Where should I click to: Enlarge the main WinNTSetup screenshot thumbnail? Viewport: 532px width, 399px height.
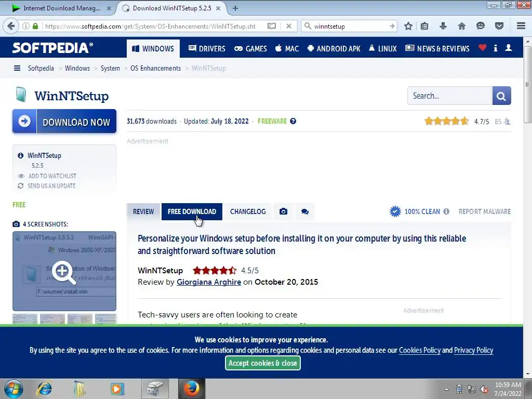click(x=64, y=271)
